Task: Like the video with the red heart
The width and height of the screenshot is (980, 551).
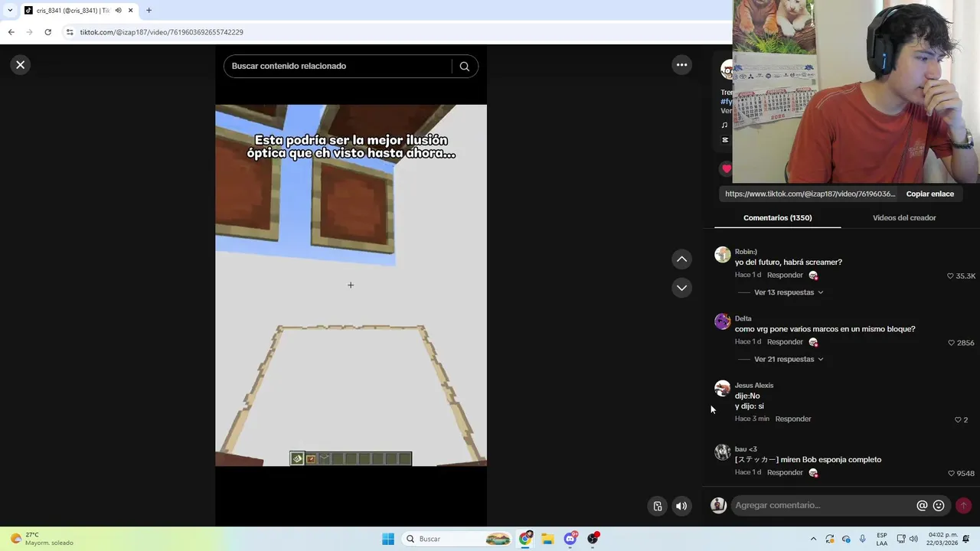Action: click(x=726, y=169)
